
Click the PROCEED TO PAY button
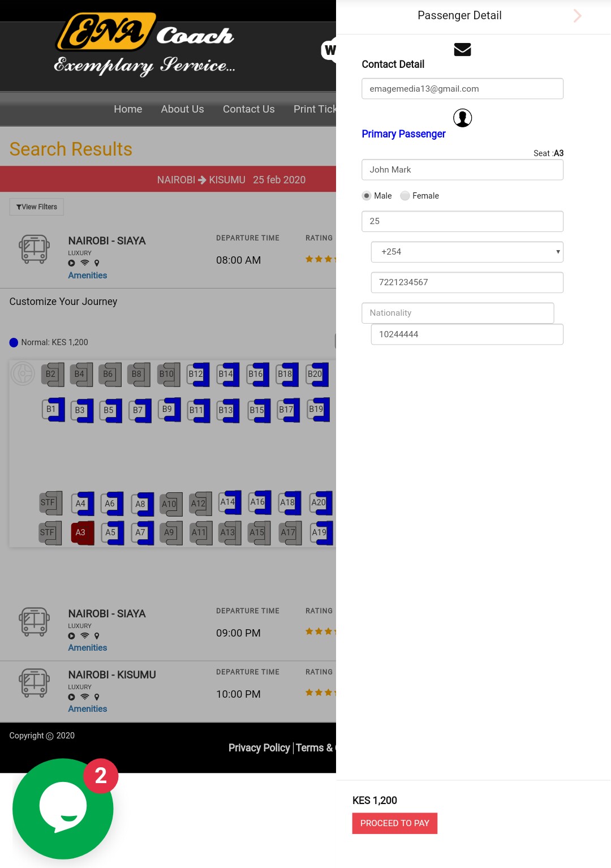coord(394,823)
